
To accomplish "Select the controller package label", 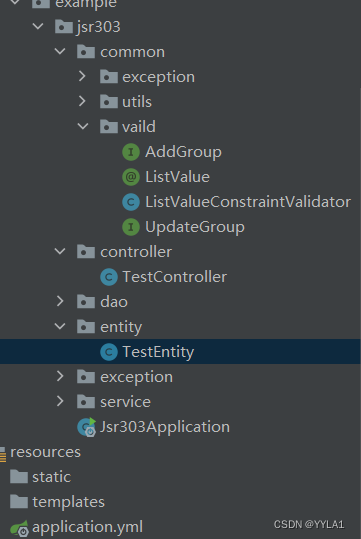I will [136, 252].
